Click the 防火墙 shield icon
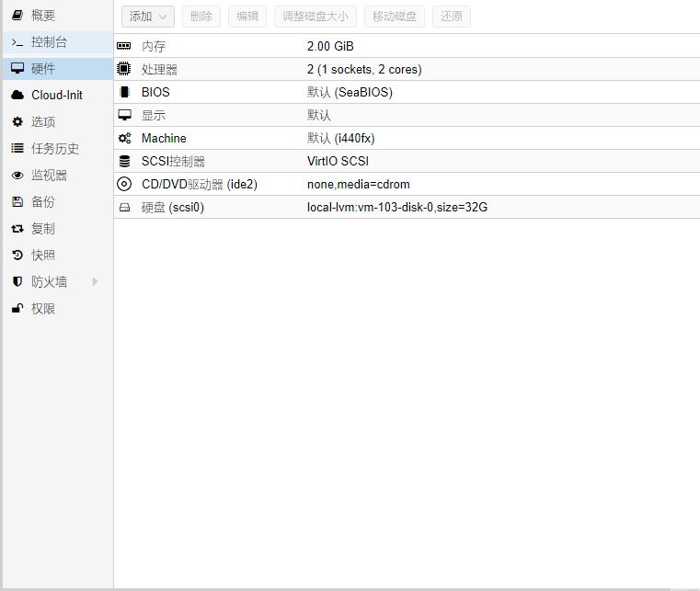This screenshot has height=591, width=700. point(17,281)
